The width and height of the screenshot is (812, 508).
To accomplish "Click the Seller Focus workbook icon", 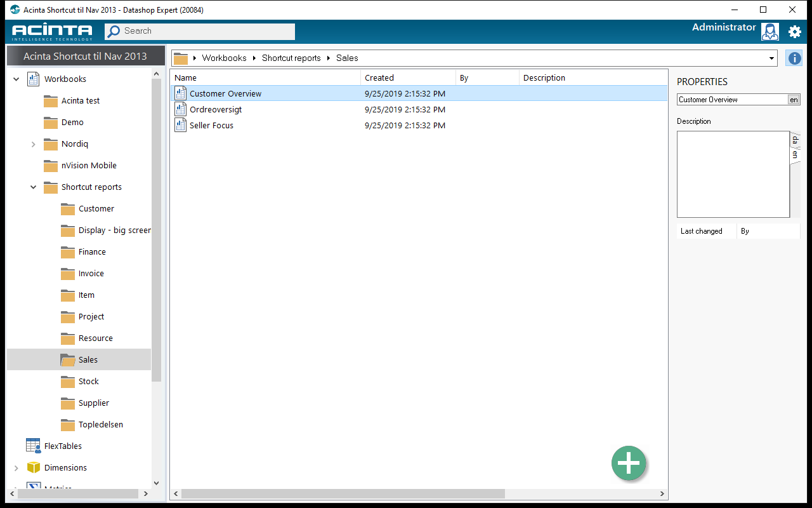I will [x=181, y=125].
